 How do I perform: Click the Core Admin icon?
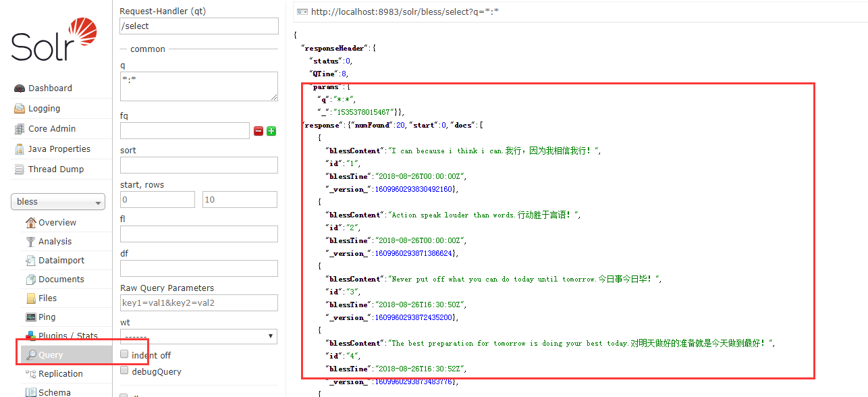click(19, 129)
